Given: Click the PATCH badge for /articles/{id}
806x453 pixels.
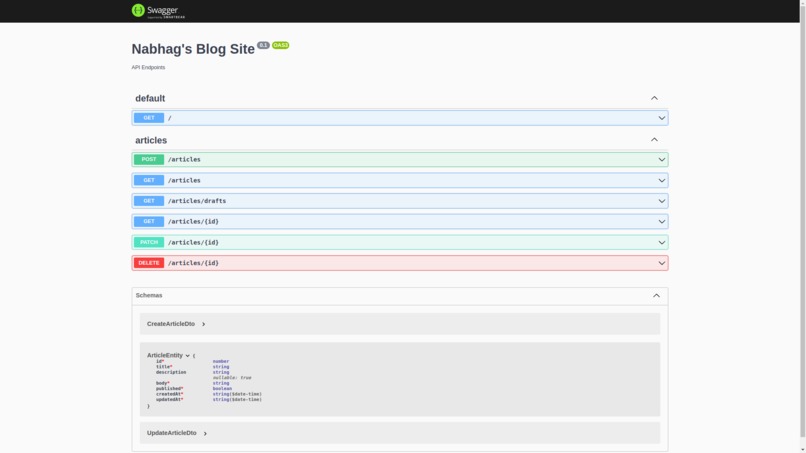Looking at the screenshot, I should [x=149, y=242].
